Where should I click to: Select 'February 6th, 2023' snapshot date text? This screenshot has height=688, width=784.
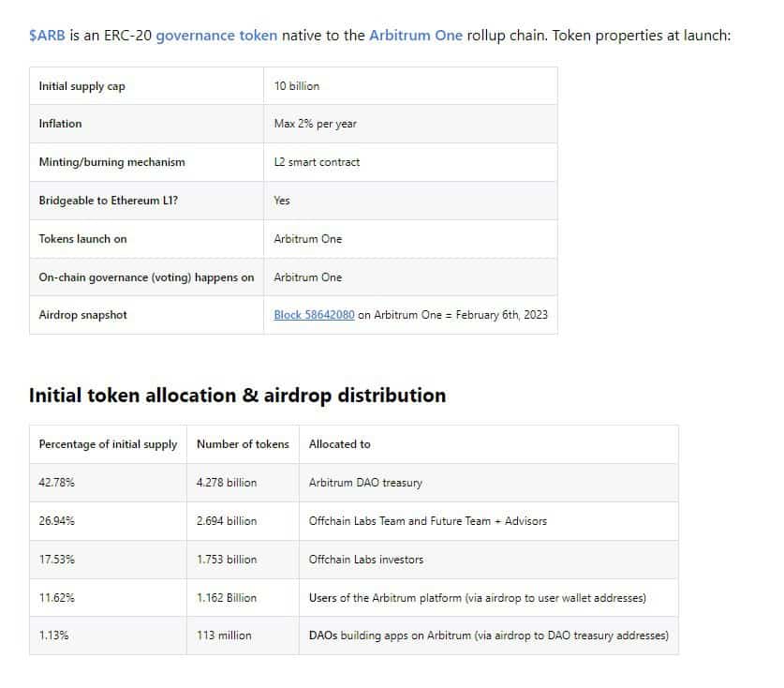pos(501,315)
